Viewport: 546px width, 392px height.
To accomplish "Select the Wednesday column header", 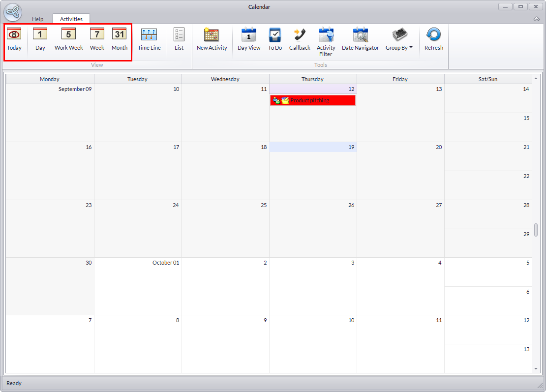I will click(x=225, y=79).
